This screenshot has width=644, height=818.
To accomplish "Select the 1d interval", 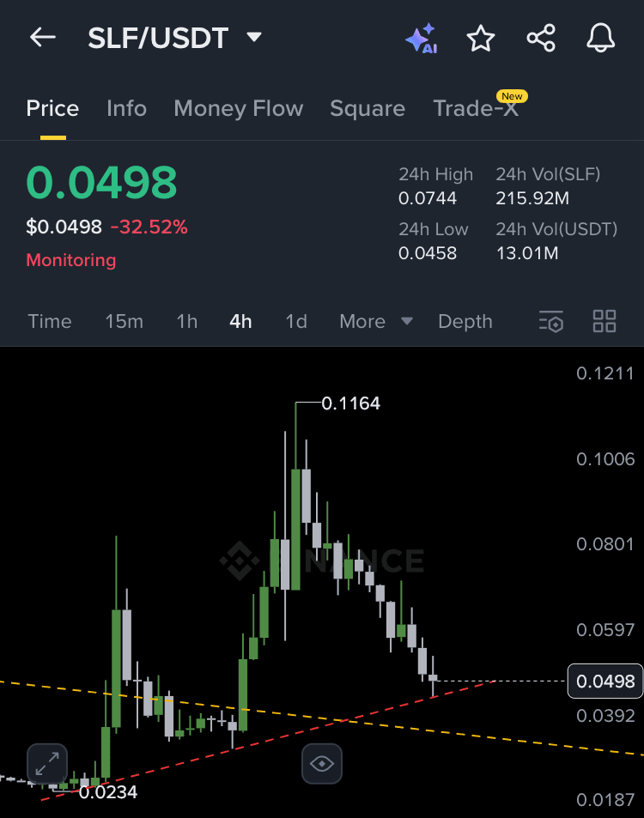I will [296, 321].
